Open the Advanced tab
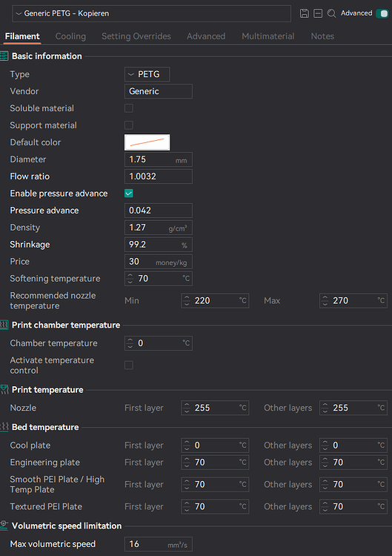The width and height of the screenshot is (392, 556). [x=206, y=36]
